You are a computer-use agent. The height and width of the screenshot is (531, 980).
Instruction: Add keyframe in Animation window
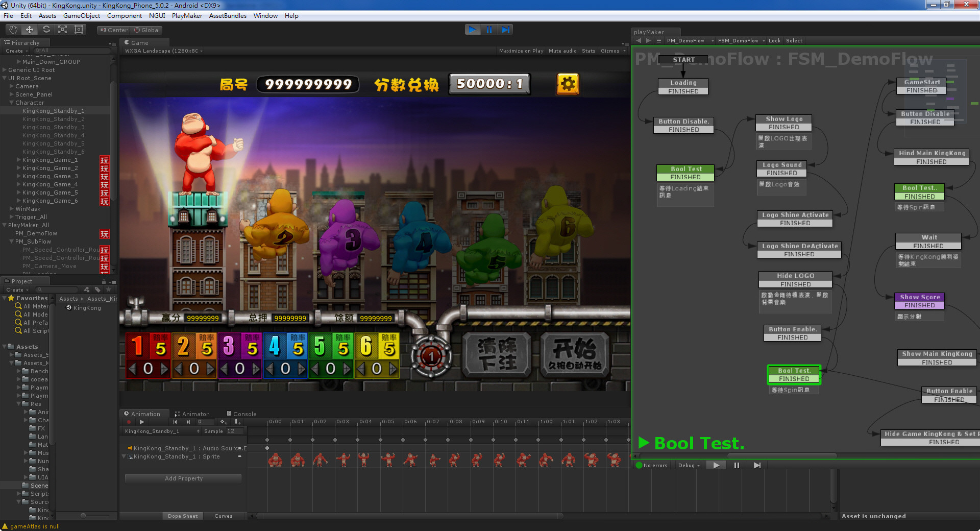[x=224, y=422]
